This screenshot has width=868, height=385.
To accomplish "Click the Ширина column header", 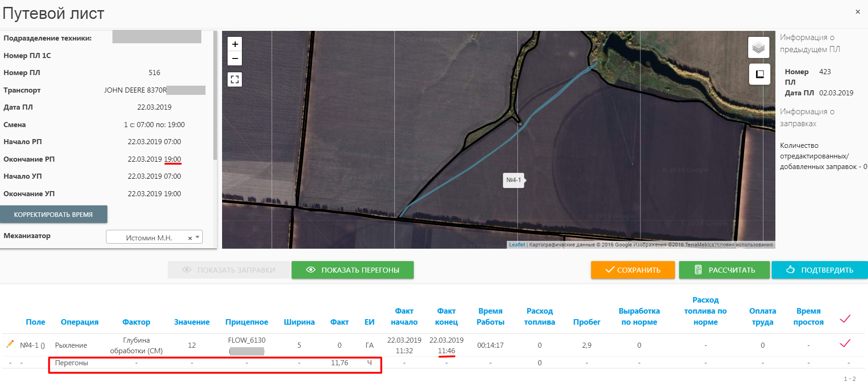I will coord(299,322).
